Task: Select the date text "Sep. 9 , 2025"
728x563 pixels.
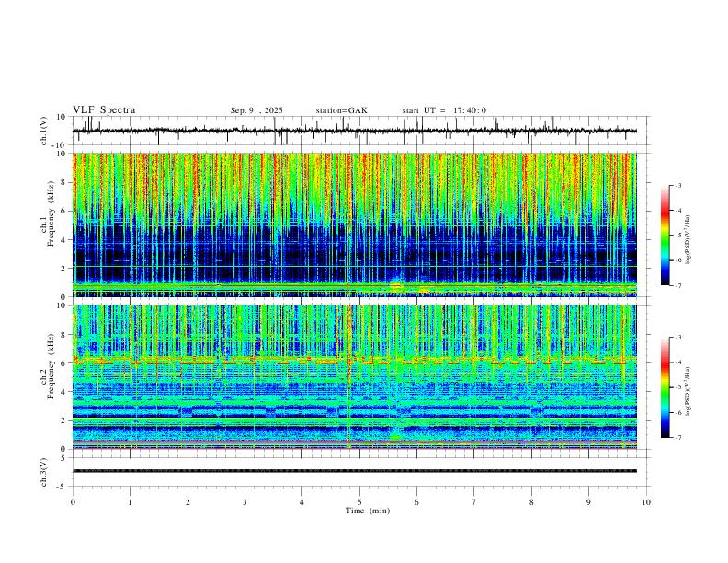Action: click(x=256, y=110)
